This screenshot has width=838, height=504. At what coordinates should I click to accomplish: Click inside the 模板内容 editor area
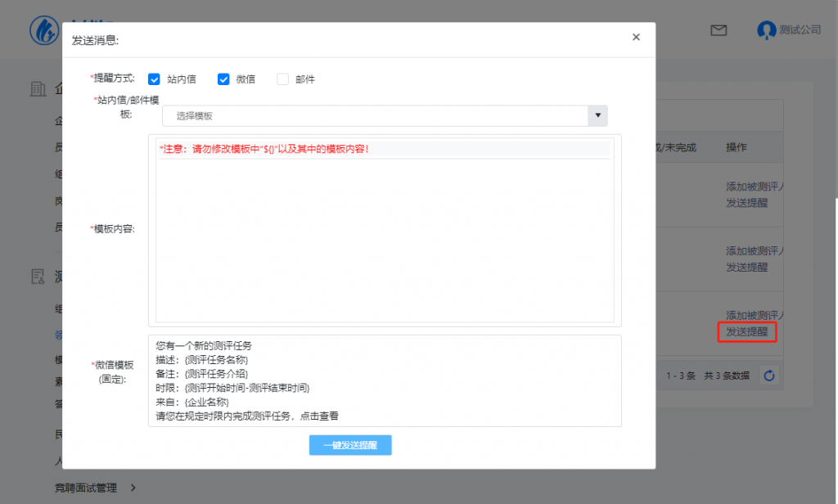coord(385,240)
